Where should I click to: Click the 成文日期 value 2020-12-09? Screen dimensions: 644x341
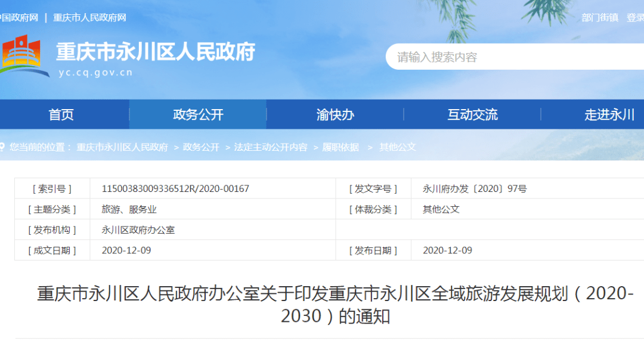coord(126,250)
